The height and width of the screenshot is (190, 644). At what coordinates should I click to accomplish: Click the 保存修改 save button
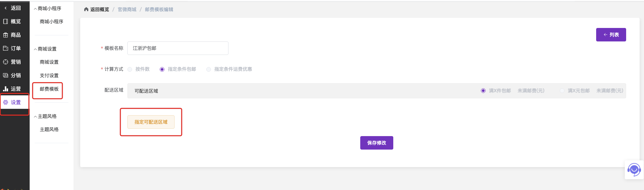pos(376,143)
